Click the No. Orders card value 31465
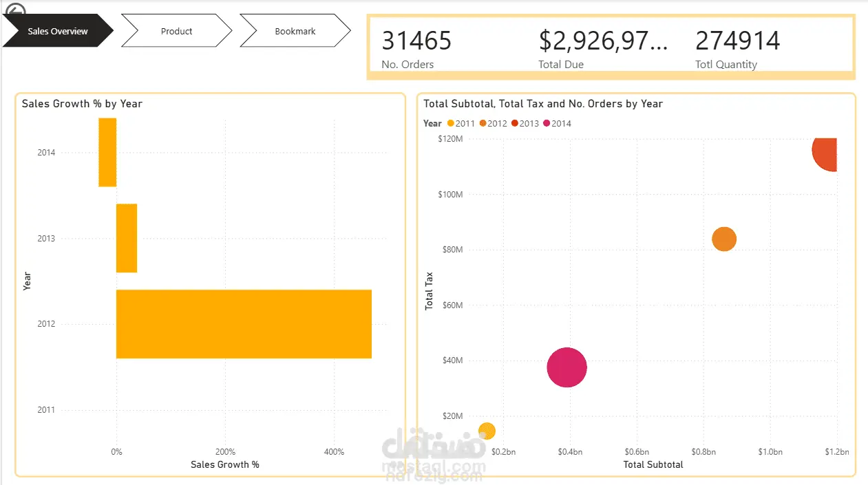 [x=416, y=41]
